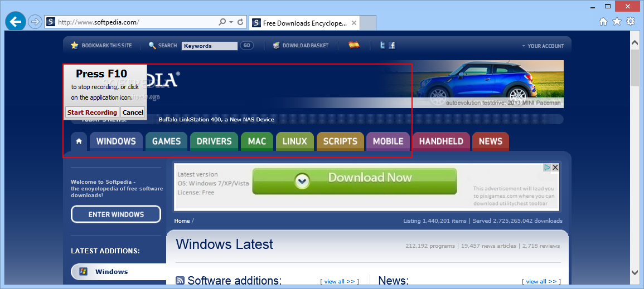Open the GAMES category tab
Screen dimensions: 644x289
coord(166,141)
